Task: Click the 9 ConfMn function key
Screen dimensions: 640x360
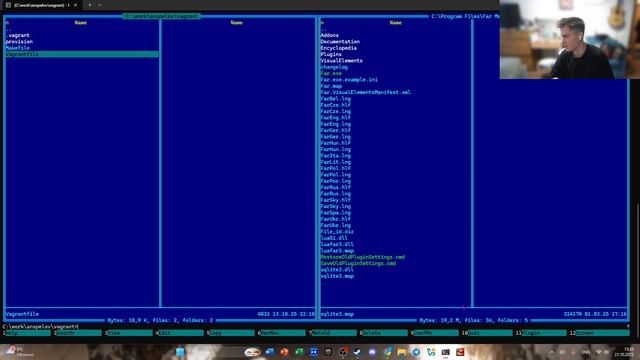Action: point(435,333)
